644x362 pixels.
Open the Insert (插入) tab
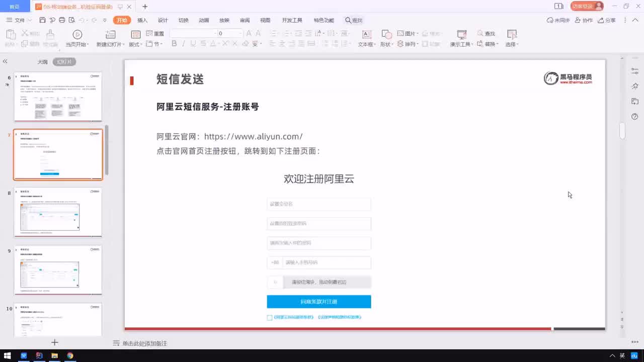click(x=142, y=20)
